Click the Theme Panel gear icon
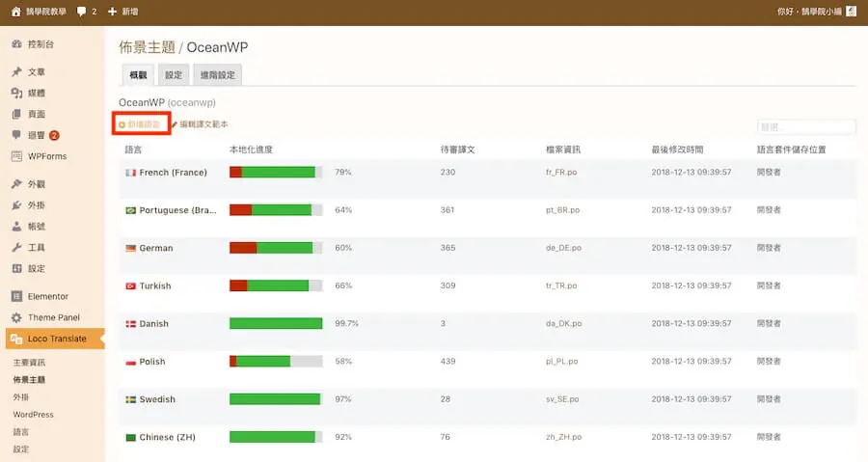 point(16,317)
